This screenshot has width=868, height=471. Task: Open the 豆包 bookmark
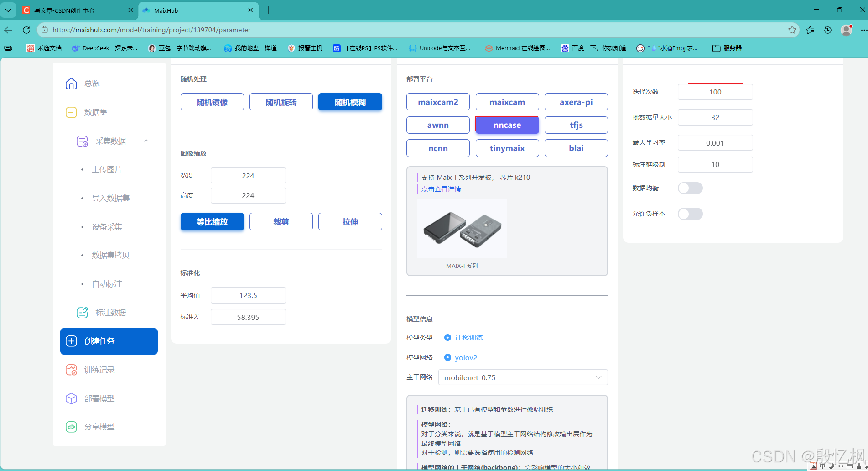pos(180,48)
